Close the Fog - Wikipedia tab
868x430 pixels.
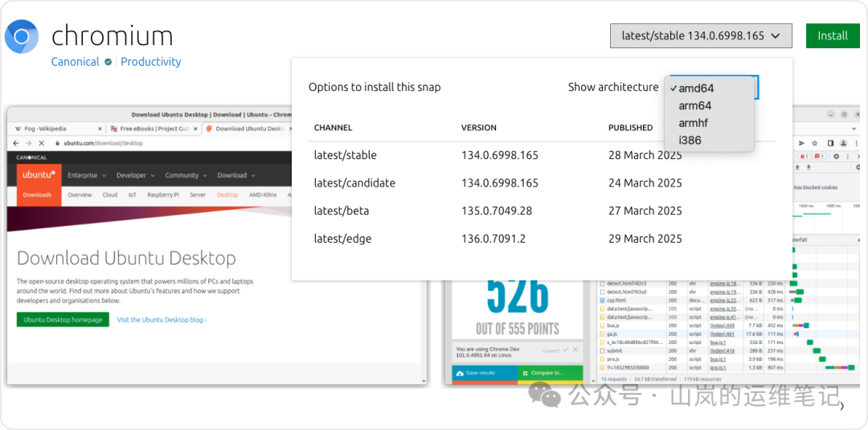(100, 129)
